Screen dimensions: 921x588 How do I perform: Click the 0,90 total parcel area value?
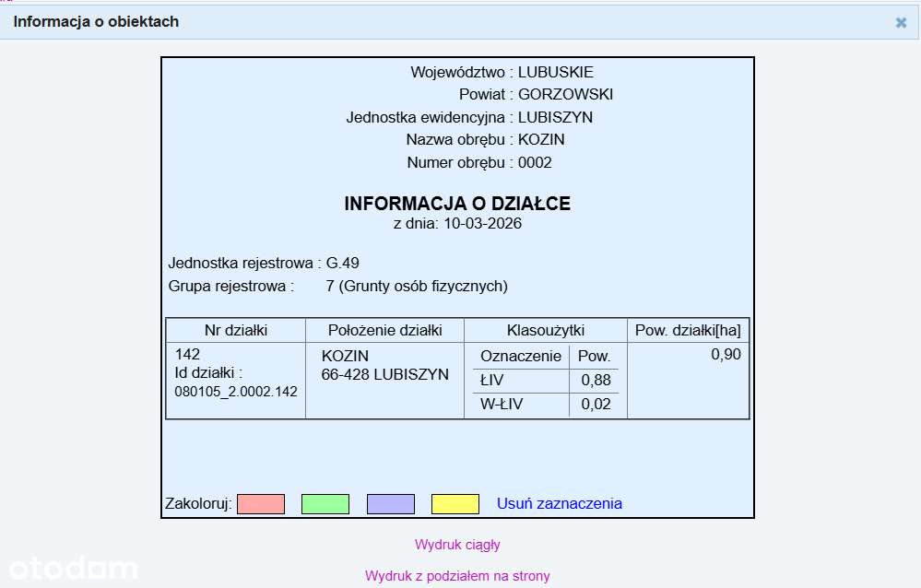tap(726, 354)
